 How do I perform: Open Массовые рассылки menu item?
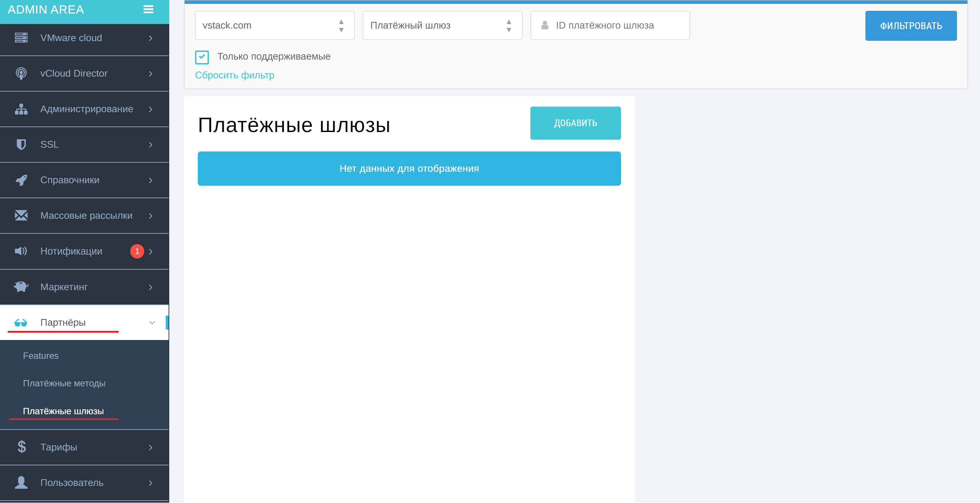click(85, 216)
